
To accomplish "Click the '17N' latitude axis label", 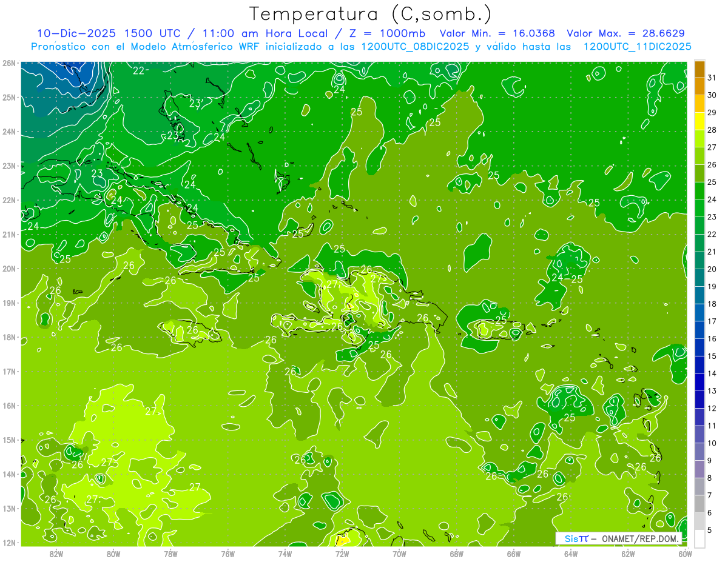I will point(9,371).
